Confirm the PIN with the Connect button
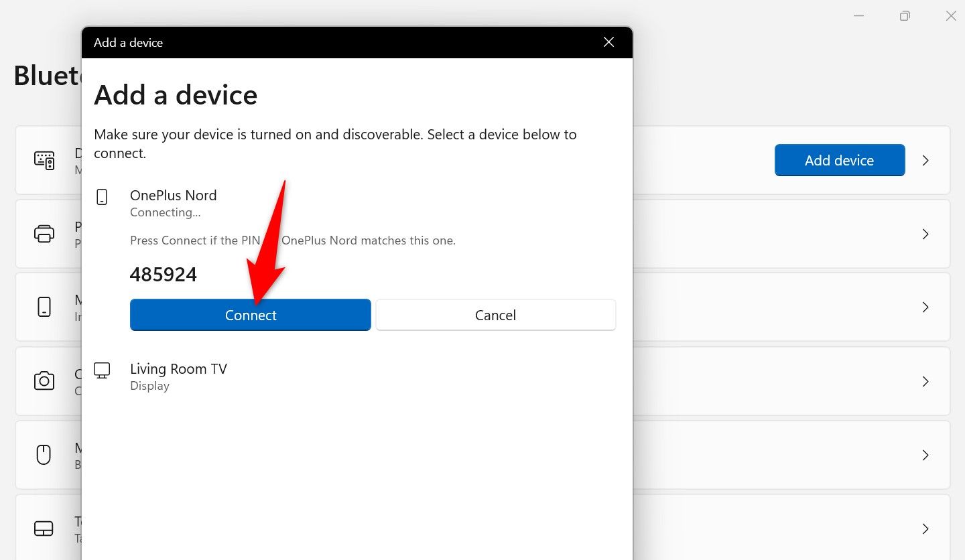 click(x=250, y=315)
